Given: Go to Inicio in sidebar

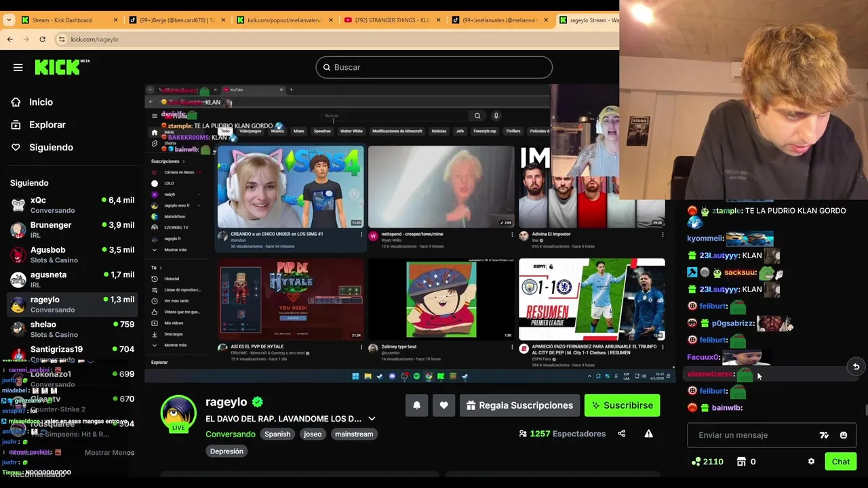Looking at the screenshot, I should point(41,102).
